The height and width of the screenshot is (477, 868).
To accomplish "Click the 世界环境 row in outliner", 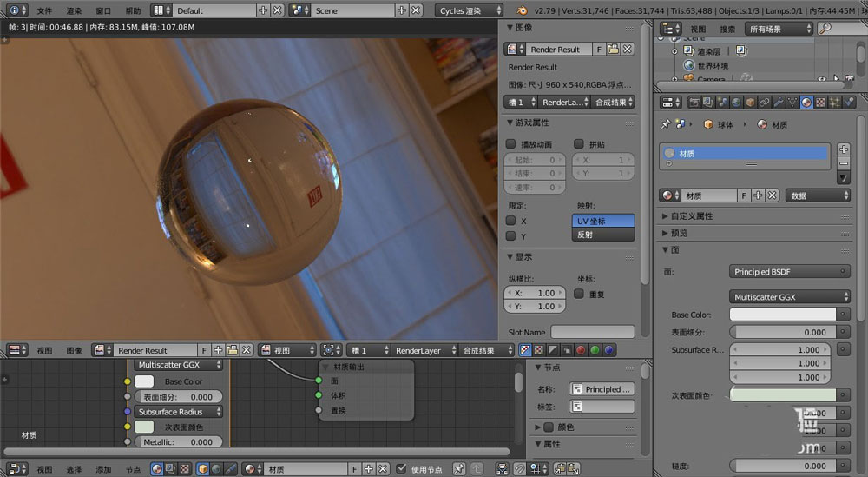I will coord(707,65).
